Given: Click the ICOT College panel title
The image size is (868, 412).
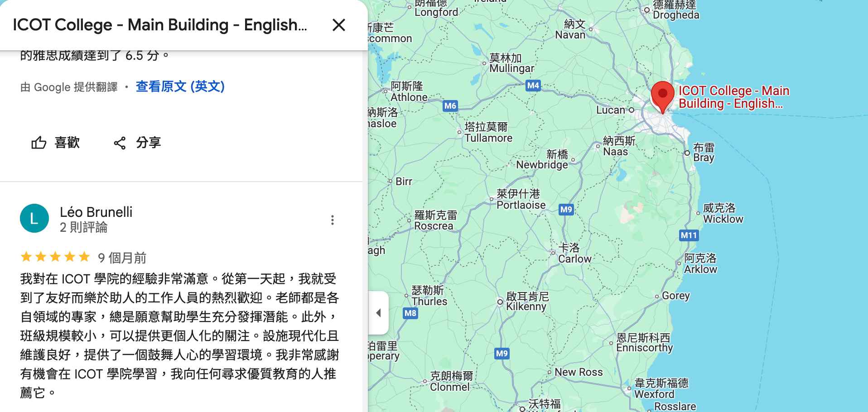Looking at the screenshot, I should pyautogui.click(x=160, y=25).
